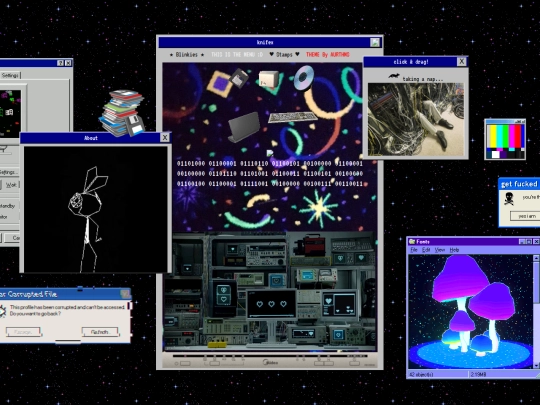Screen dimensions: 540x405
Task: Click the floating CD disc in the knifex collage
Action: [x=303, y=77]
